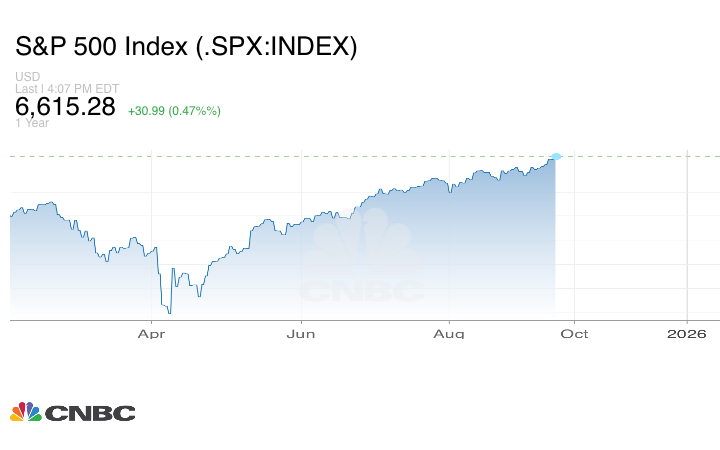Click the CNBC peacock logo at bottom left
The image size is (720, 450).
click(x=25, y=412)
